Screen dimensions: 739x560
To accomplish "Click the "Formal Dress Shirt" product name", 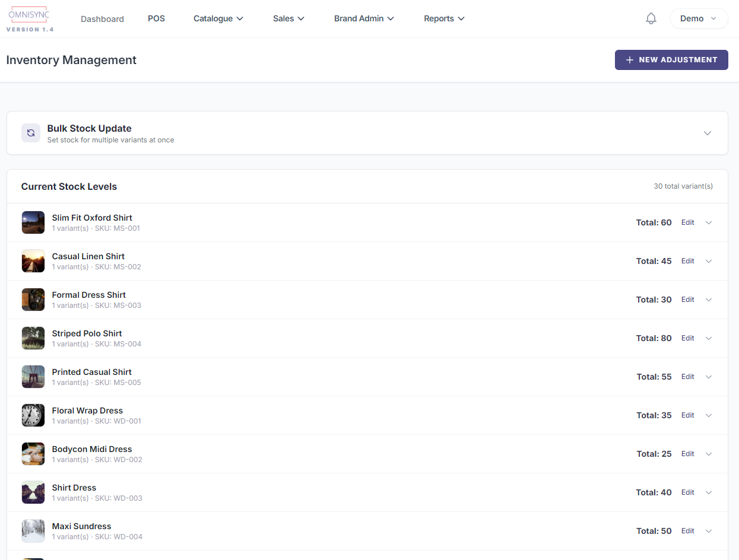I will coord(89,295).
